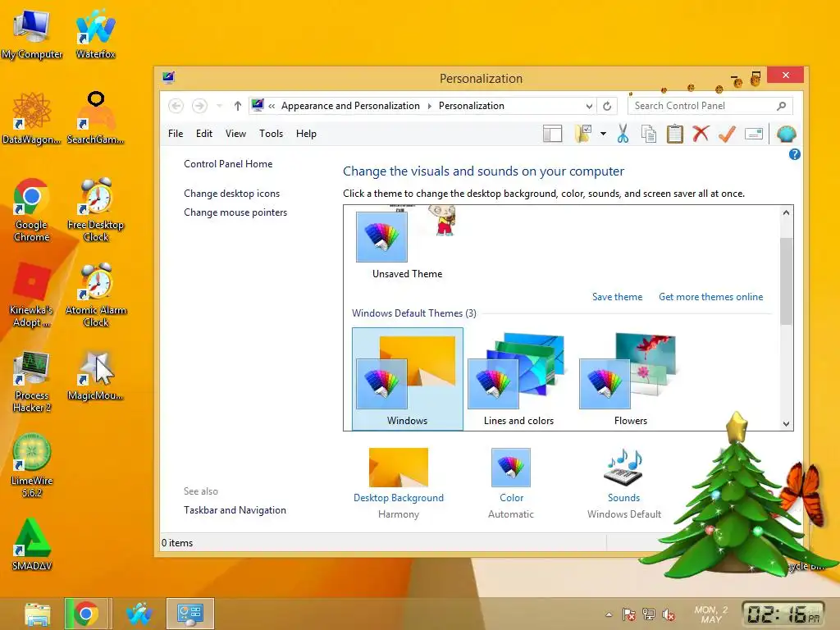
Task: Expand the address bar history dropdown
Action: [589, 106]
